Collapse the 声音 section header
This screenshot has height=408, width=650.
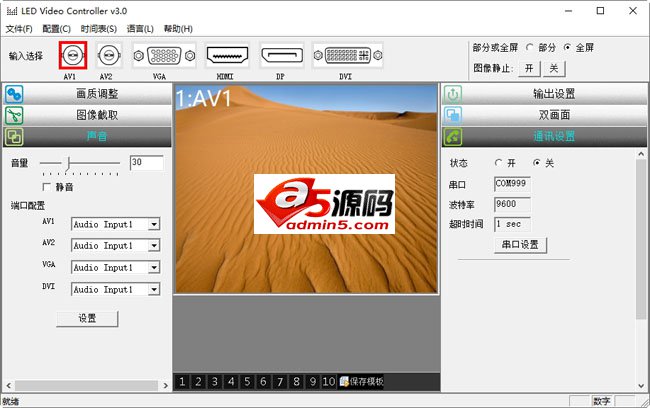coord(87,136)
